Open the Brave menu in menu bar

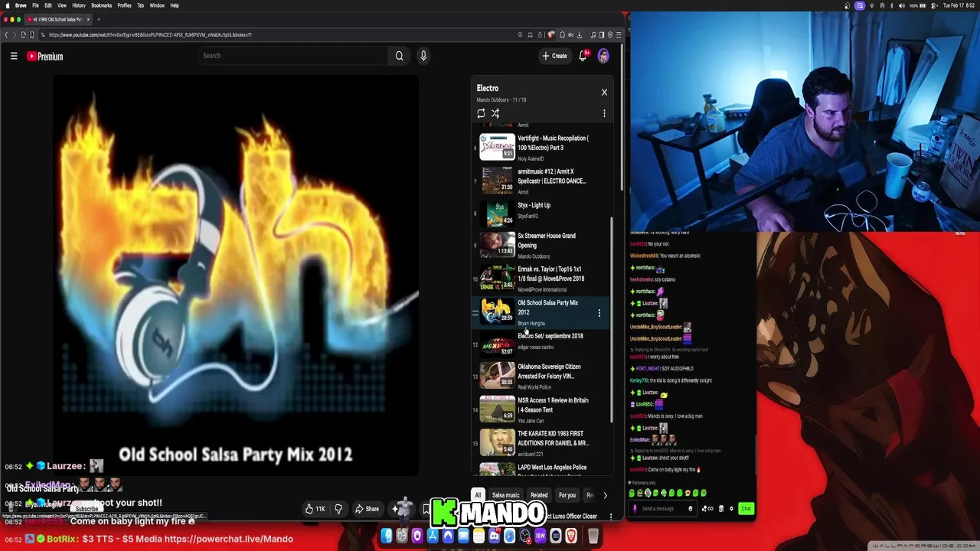click(x=21, y=5)
